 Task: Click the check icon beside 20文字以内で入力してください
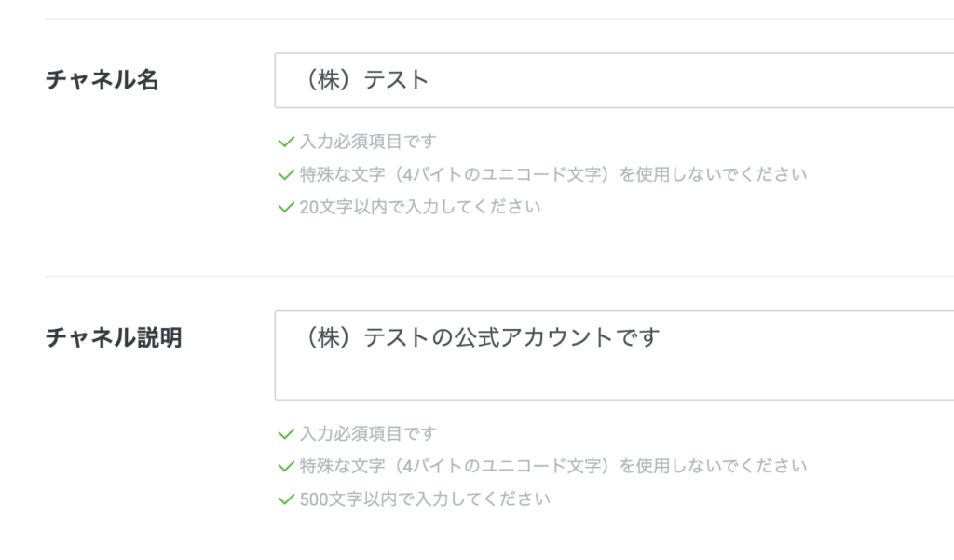click(286, 207)
